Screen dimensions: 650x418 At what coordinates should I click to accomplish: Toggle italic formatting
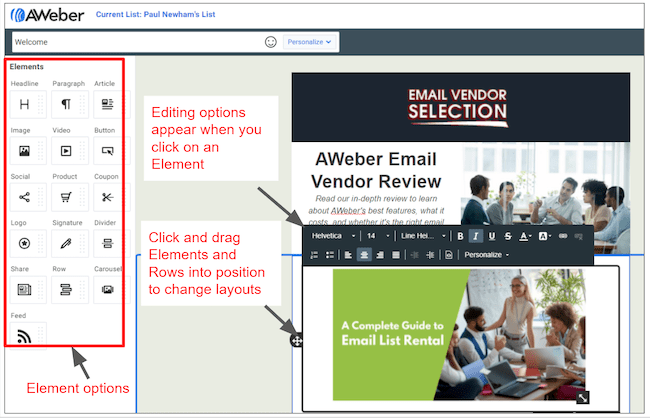(476, 236)
